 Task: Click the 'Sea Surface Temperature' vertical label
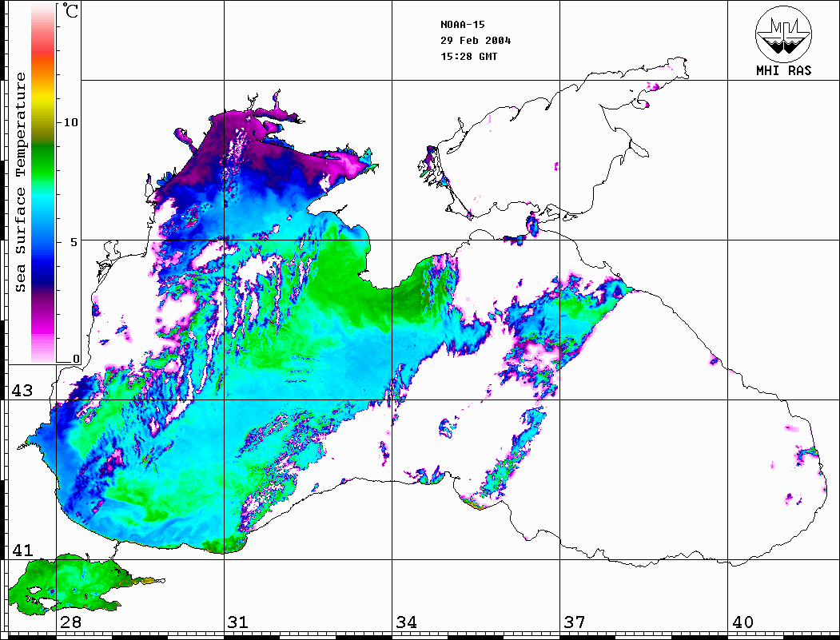(21, 183)
